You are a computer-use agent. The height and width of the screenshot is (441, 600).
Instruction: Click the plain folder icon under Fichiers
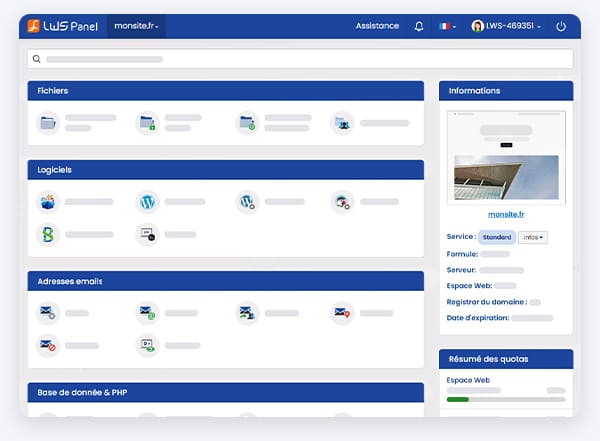47,123
